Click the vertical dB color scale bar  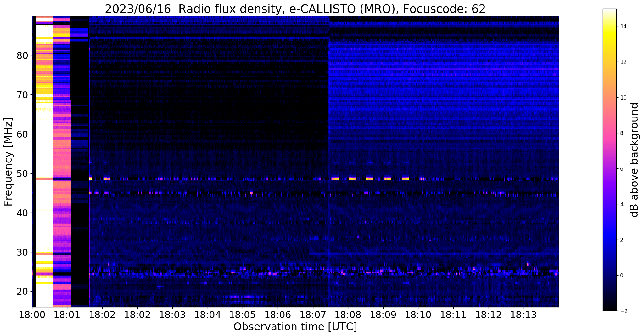pyautogui.click(x=609, y=160)
